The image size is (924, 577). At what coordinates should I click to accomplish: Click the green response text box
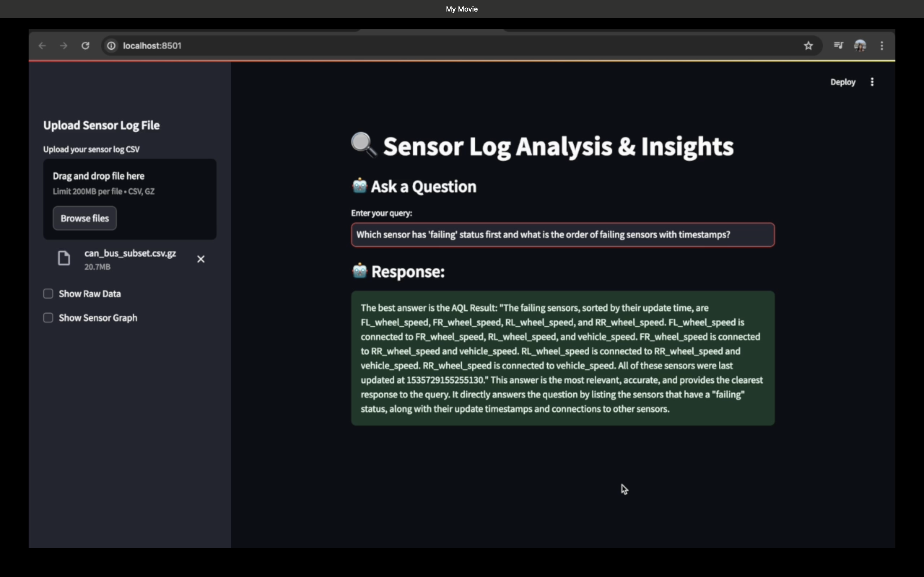point(562,358)
